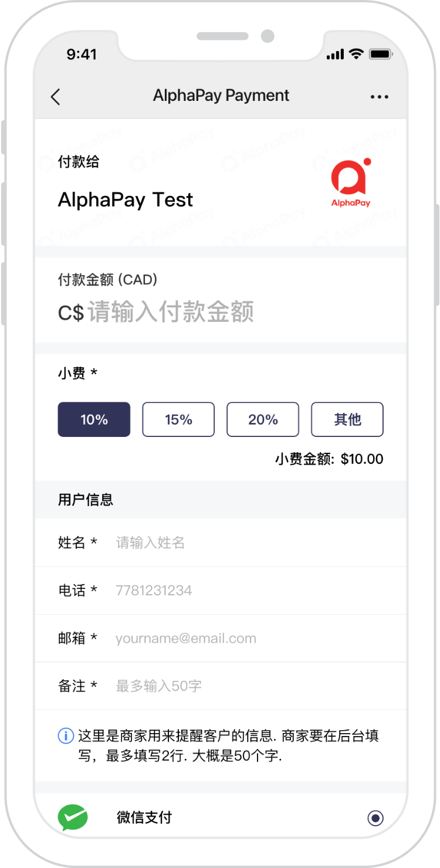This screenshot has height=868, width=440.
Task: Open the more options menu
Action: 380,96
